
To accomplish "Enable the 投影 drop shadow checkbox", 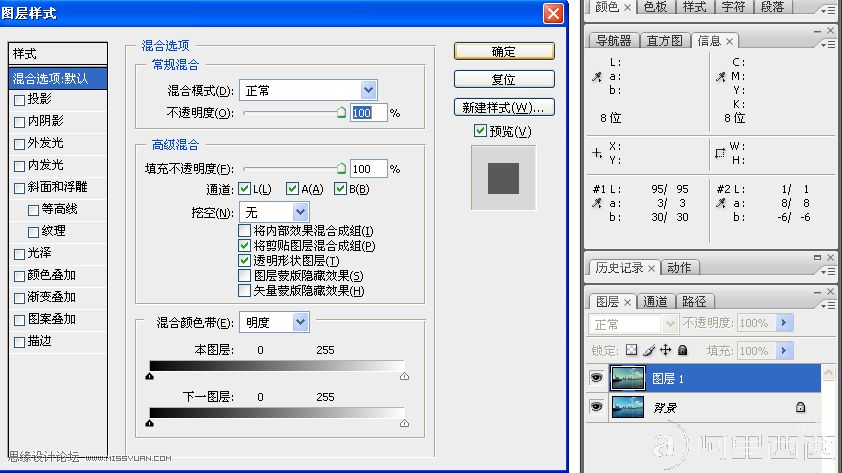I will [19, 100].
